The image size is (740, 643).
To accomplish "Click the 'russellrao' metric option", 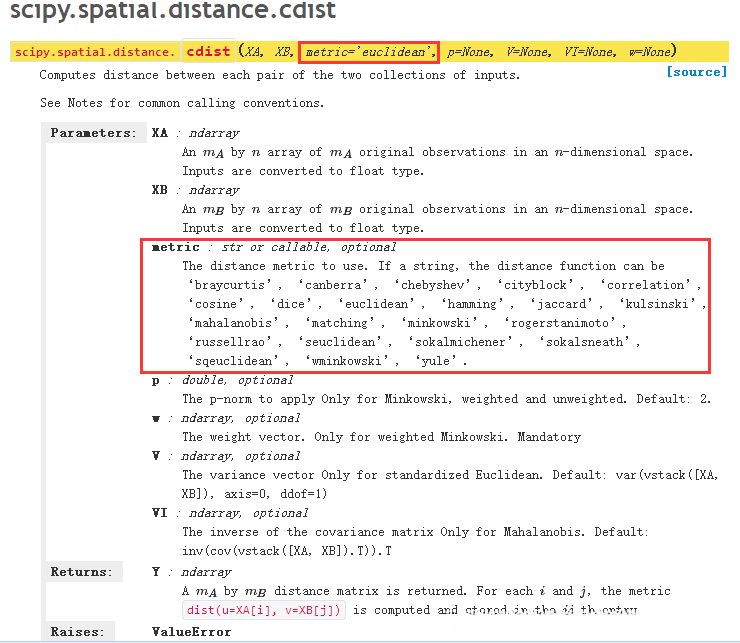I will 230,342.
